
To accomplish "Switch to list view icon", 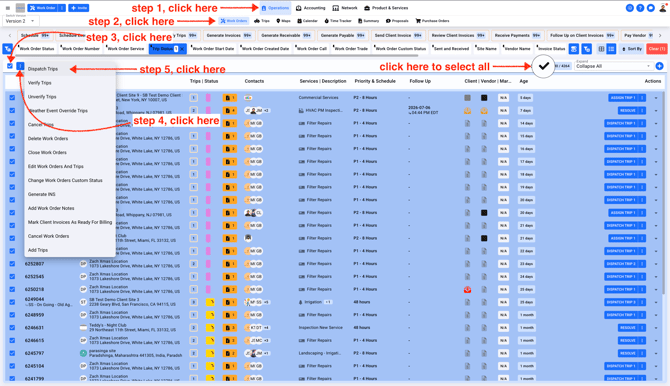I will coord(611,49).
